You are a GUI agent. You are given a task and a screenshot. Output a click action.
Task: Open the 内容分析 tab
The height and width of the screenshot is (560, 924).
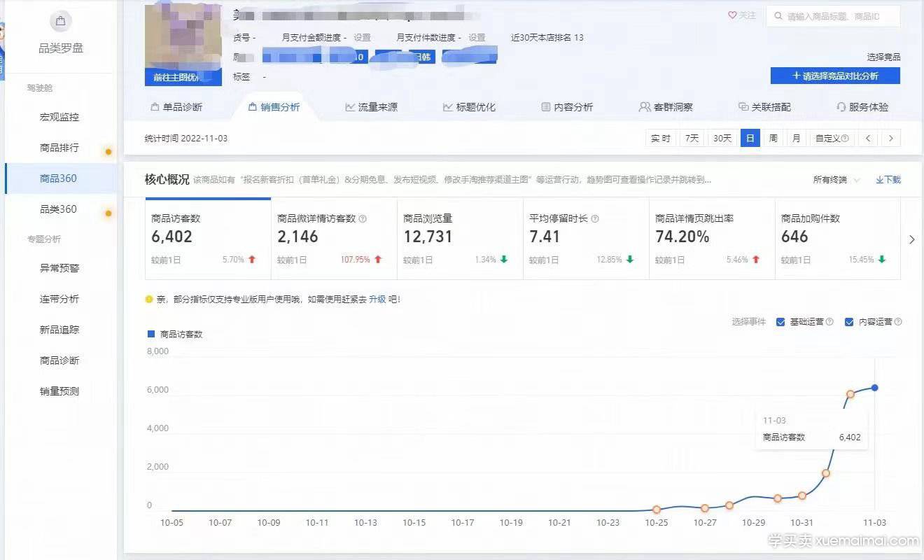pos(567,107)
